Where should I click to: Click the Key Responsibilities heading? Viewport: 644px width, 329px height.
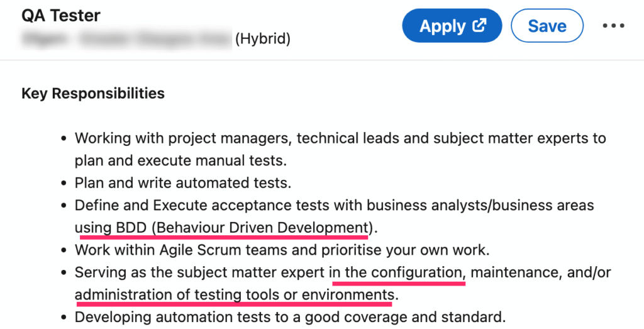[93, 94]
